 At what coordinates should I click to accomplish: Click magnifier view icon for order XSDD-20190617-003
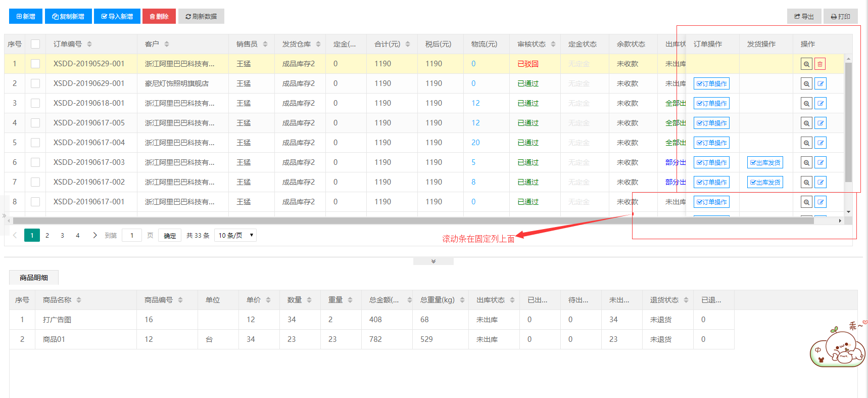[806, 163]
